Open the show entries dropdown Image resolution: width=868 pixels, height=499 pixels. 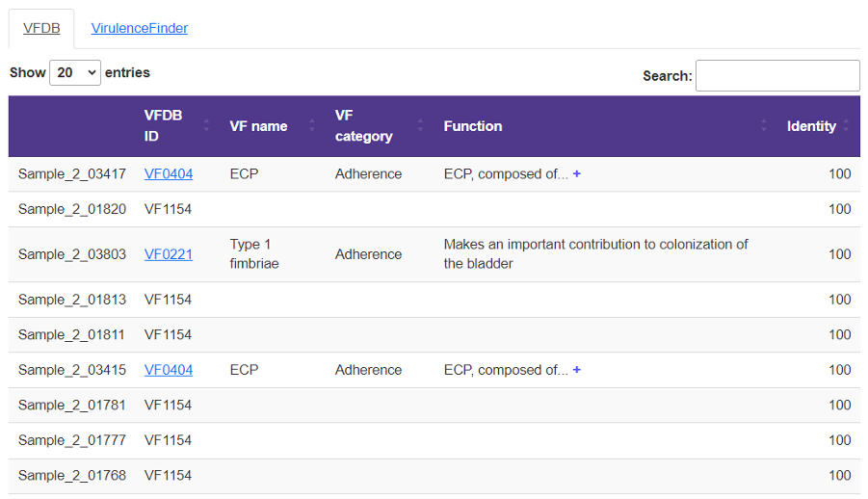pyautogui.click(x=75, y=72)
